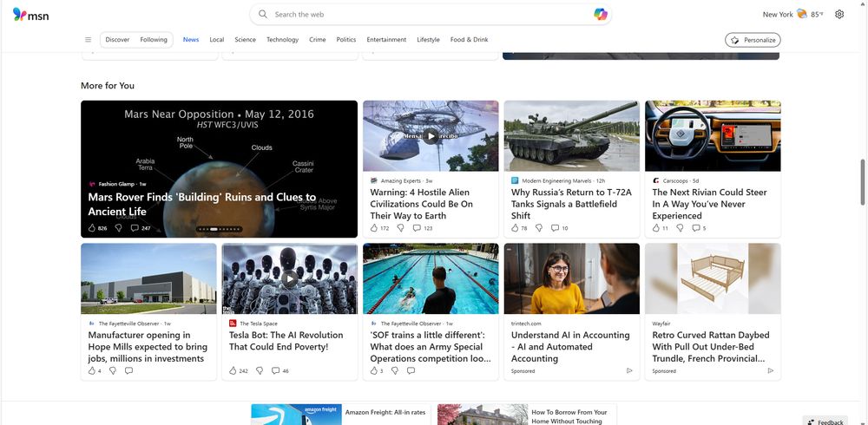
Task: Click the Search the web field
Action: 431,15
